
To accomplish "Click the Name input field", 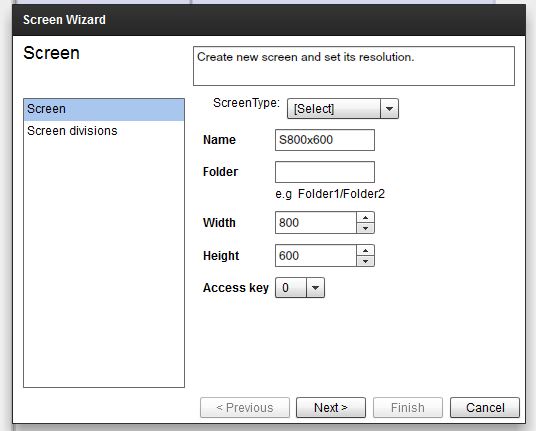I will tap(325, 140).
